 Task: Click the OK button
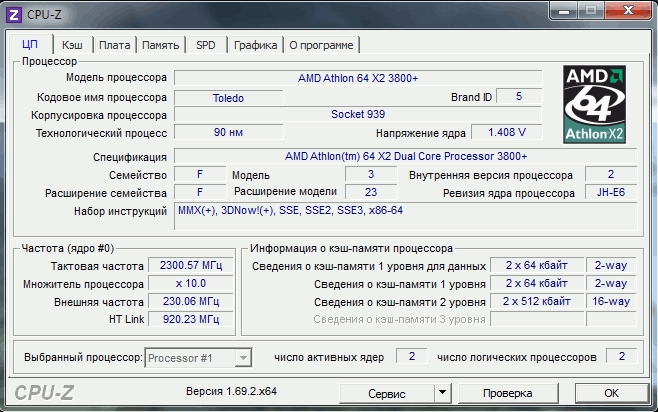pyautogui.click(x=611, y=393)
